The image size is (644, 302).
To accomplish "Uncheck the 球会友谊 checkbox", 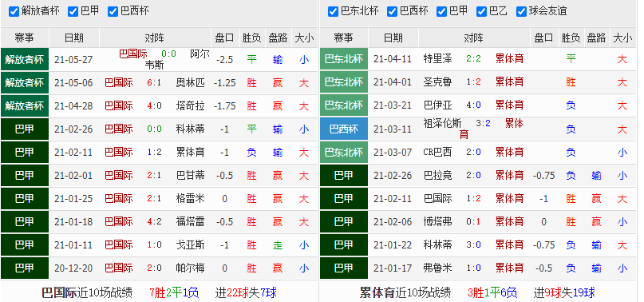I will click(521, 11).
